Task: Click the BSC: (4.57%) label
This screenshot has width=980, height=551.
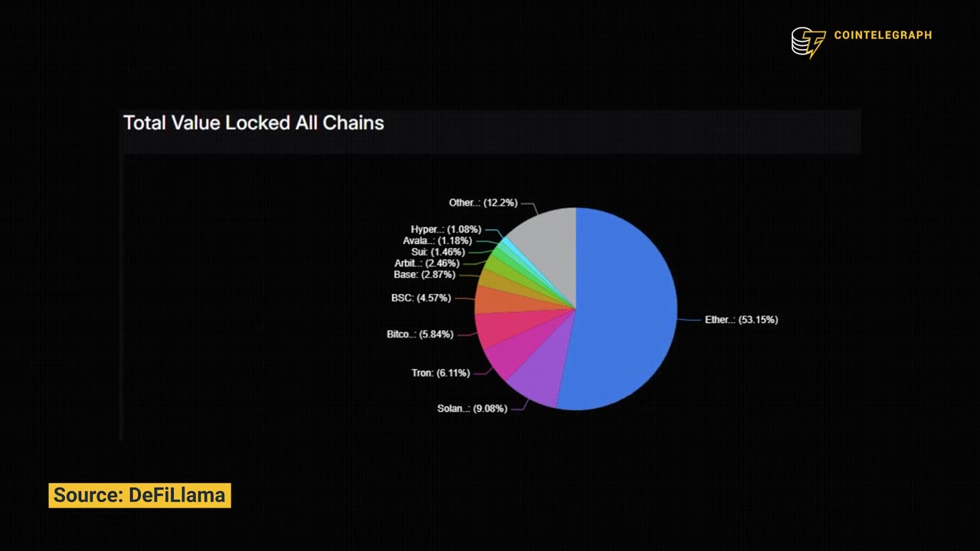Action: (x=421, y=298)
